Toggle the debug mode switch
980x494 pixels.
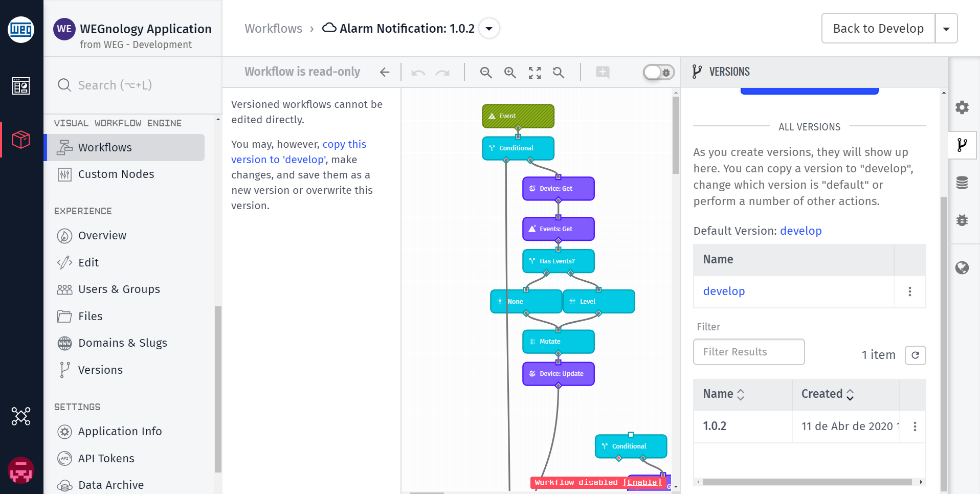[659, 73]
